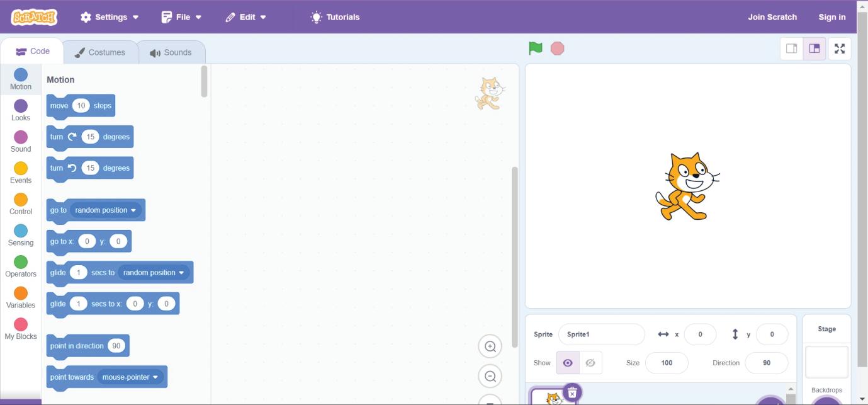Click the sprite x position field
Screen dimensions: 868x405
tap(700, 334)
